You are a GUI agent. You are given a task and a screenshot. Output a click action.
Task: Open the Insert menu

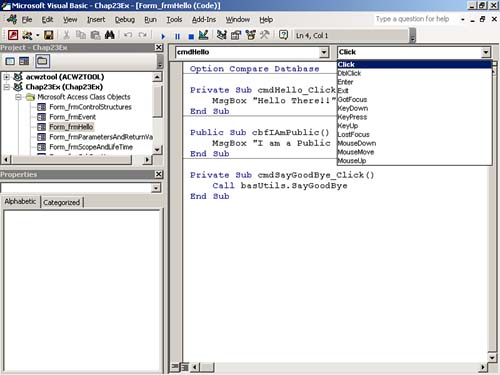tap(96, 20)
